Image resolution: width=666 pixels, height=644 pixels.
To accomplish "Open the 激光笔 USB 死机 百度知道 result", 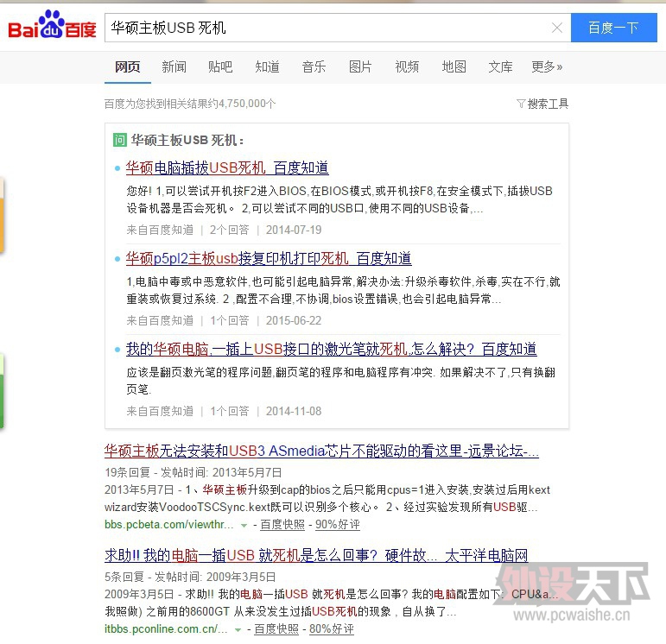I will [x=331, y=349].
